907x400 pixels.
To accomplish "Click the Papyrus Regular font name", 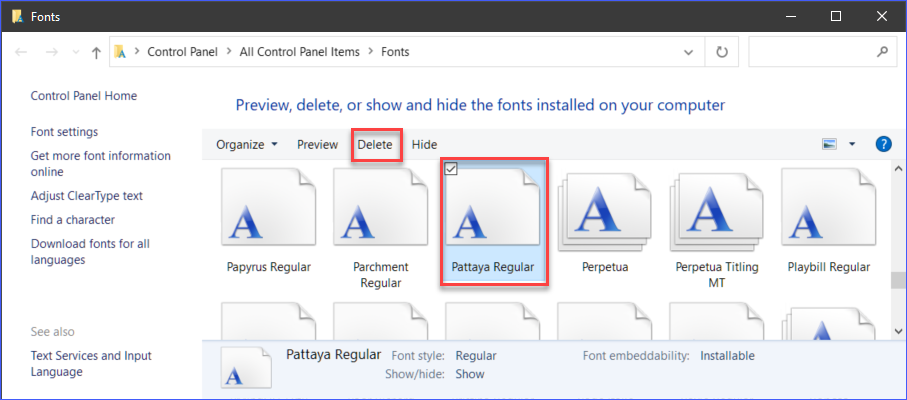I will [269, 267].
